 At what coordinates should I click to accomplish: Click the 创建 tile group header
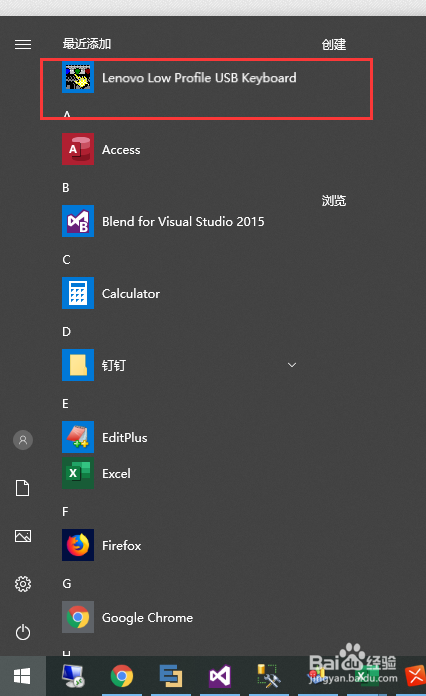[334, 44]
